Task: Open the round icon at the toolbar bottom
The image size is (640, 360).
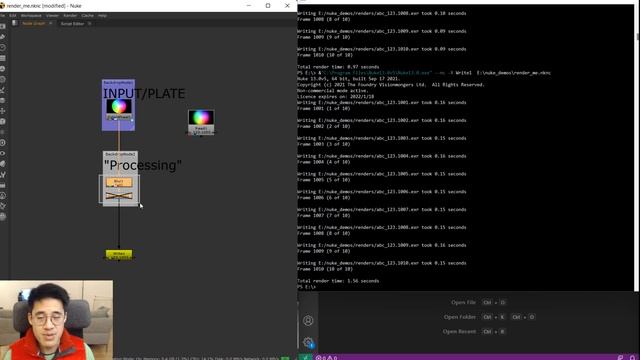Action: point(3,217)
